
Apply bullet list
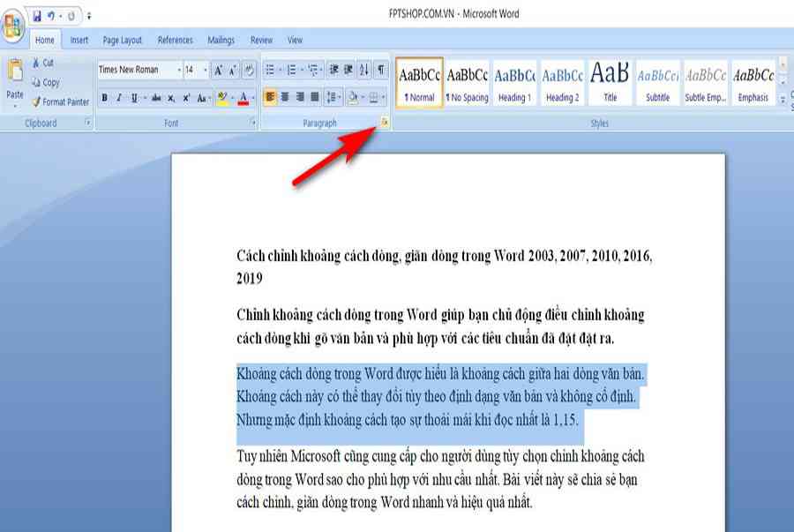coord(270,70)
